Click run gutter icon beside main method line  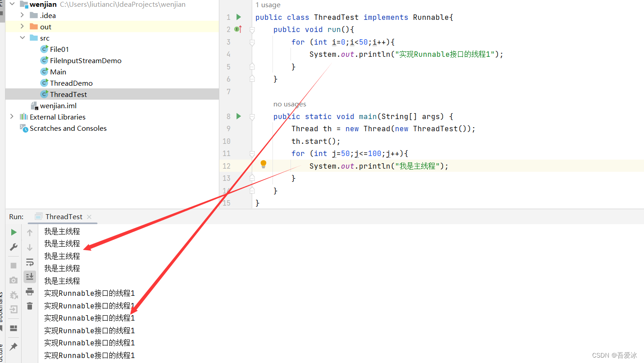coord(239,116)
